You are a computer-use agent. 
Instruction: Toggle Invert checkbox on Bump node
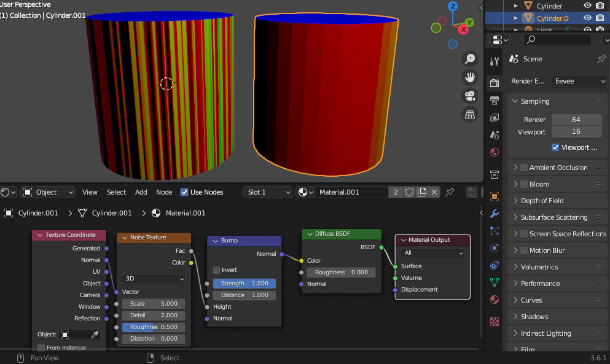click(x=217, y=270)
